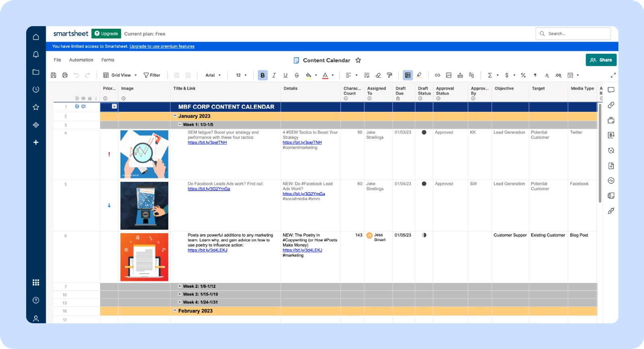Open the fill background color picker
Screen dimensions: 644x349
(x=310, y=75)
